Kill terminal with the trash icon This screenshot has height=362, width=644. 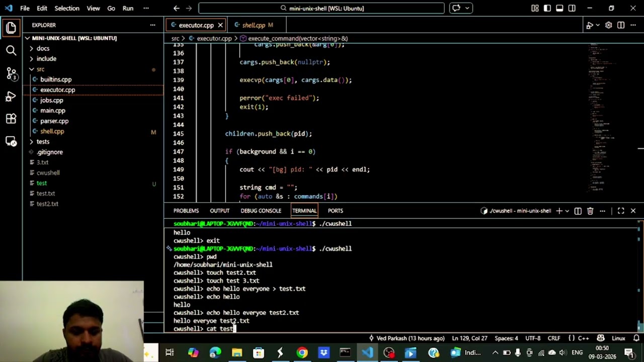590,211
